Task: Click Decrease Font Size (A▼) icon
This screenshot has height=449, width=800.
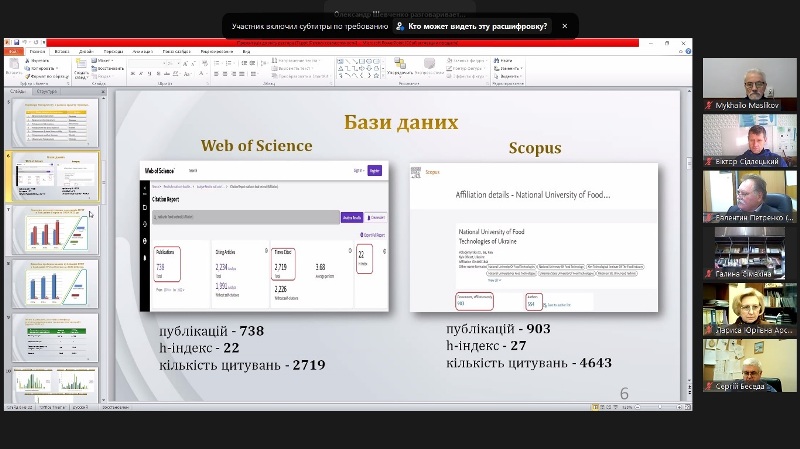Action: [193, 64]
